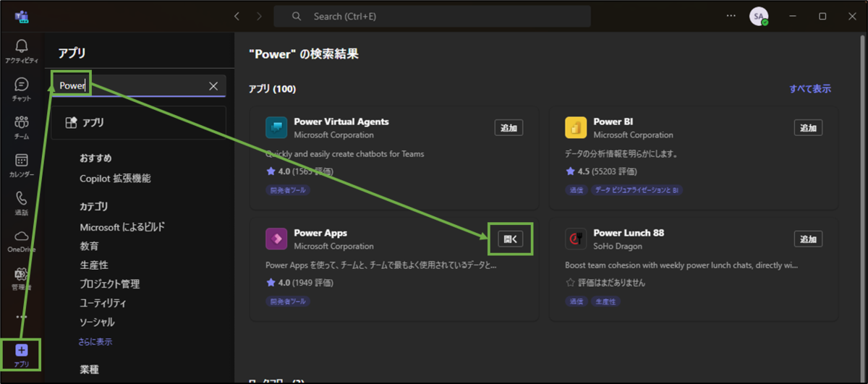Screen dimensions: 868x384
Task: Click the 通信 tag under Power Lunch 88
Action: (x=576, y=302)
